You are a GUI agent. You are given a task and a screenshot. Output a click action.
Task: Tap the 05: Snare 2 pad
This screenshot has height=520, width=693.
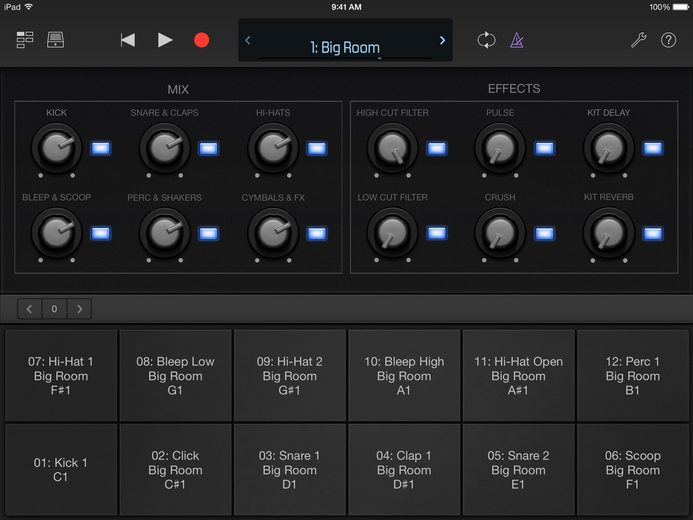pyautogui.click(x=518, y=470)
